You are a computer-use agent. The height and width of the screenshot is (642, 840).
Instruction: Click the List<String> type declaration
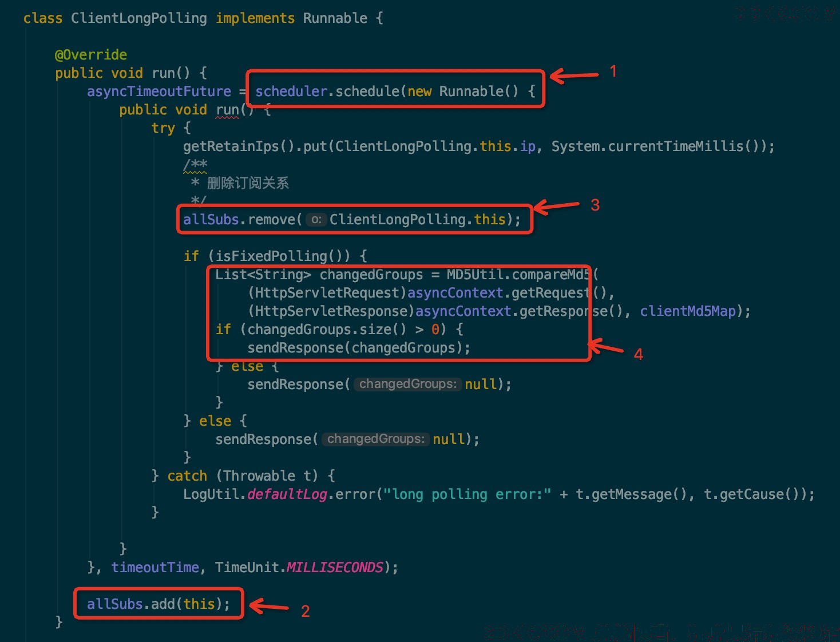point(263,275)
